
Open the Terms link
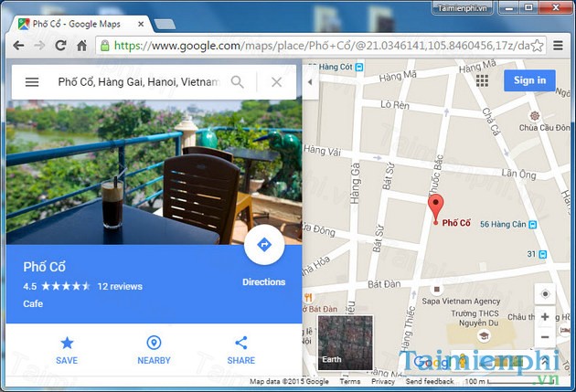pyautogui.click(x=349, y=381)
